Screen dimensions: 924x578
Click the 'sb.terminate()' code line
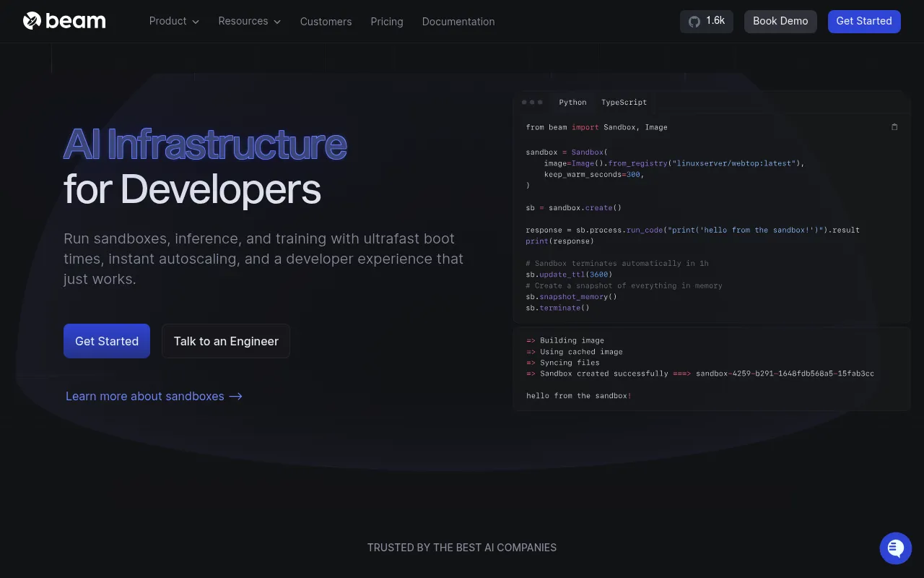click(558, 308)
